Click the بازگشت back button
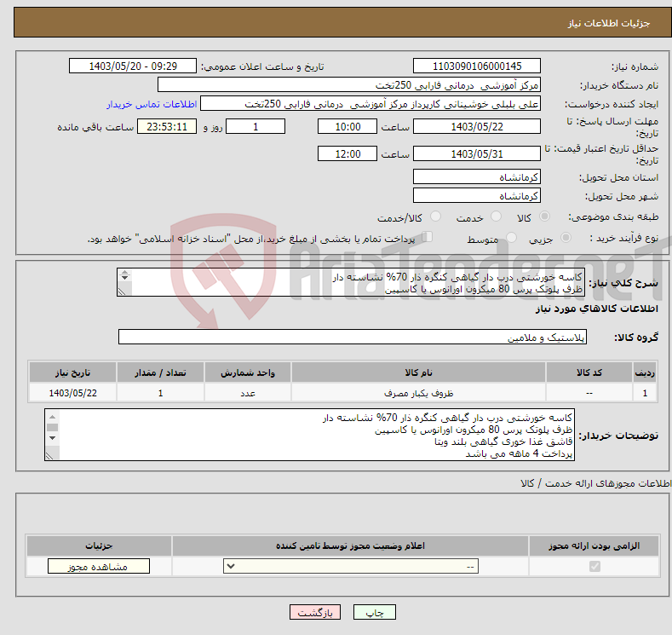 coord(315,612)
